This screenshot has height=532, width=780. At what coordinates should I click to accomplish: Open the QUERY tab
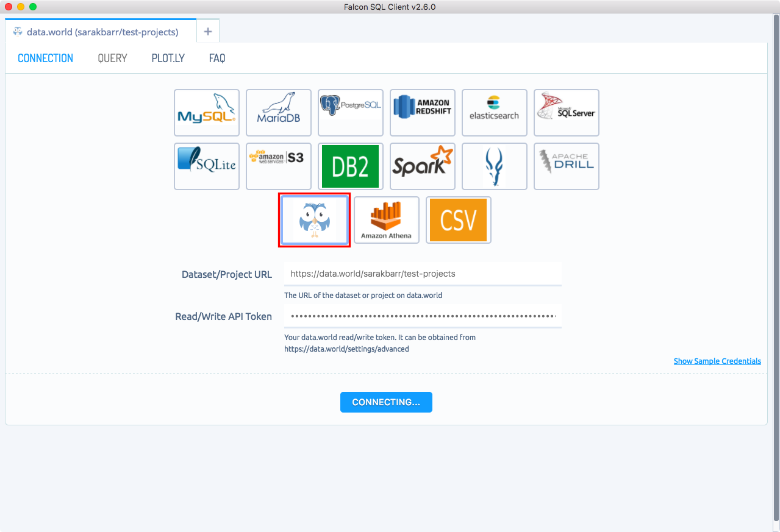point(112,59)
